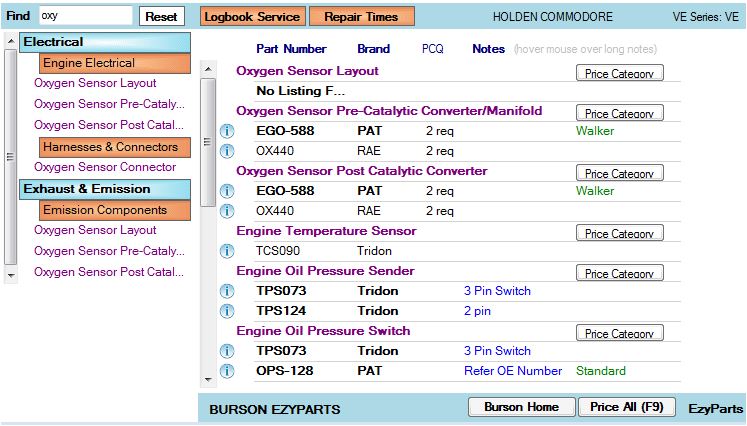The image size is (747, 426).
Task: Click the parts list scrollbar thumb
Action: (208, 142)
